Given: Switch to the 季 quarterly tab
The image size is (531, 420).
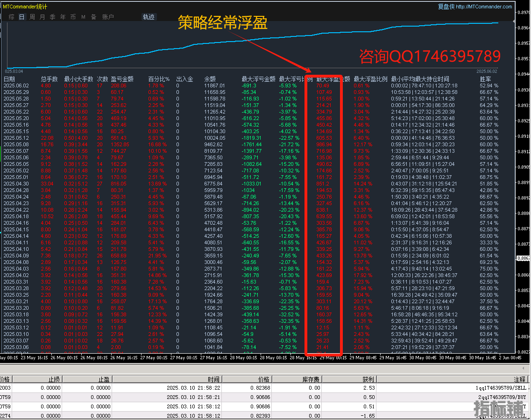Looking at the screenshot, I should tap(52, 17).
